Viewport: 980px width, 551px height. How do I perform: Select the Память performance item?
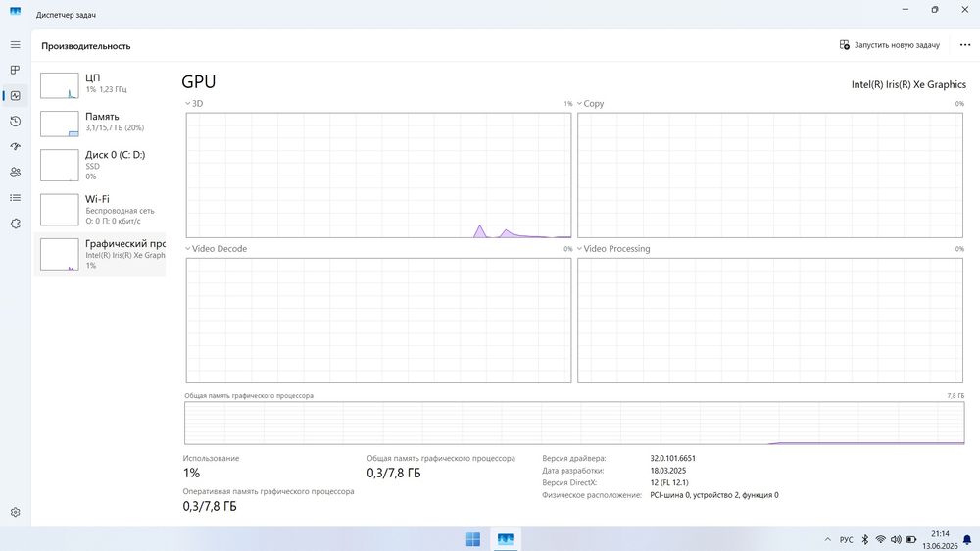pos(100,124)
